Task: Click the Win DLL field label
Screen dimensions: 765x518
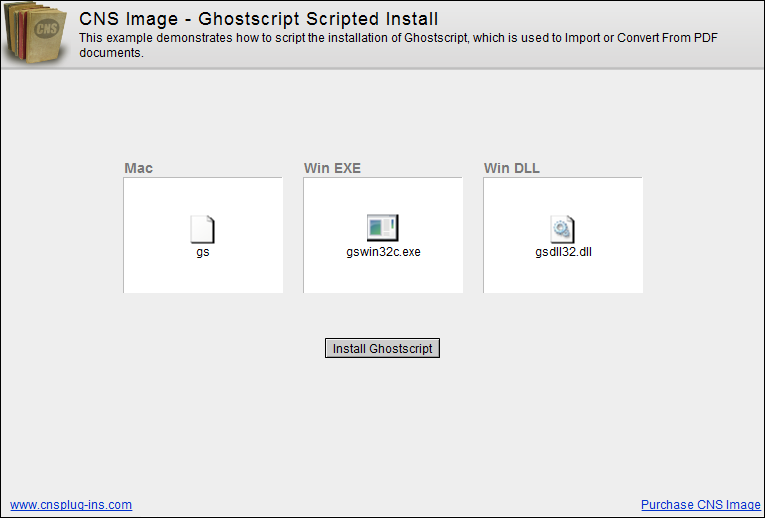Action: click(512, 168)
